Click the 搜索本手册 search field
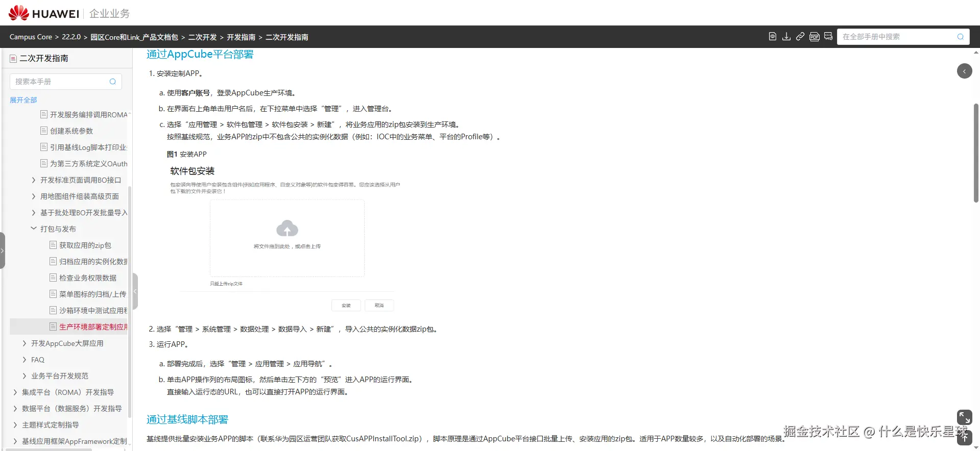Screen dimensions: 980x451 click(60, 82)
